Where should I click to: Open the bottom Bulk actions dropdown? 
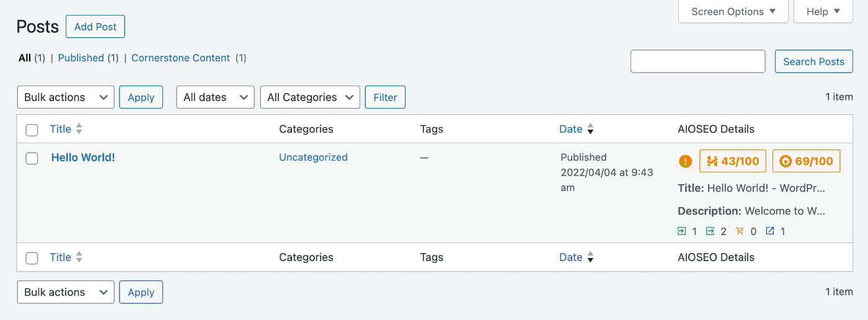click(x=66, y=292)
